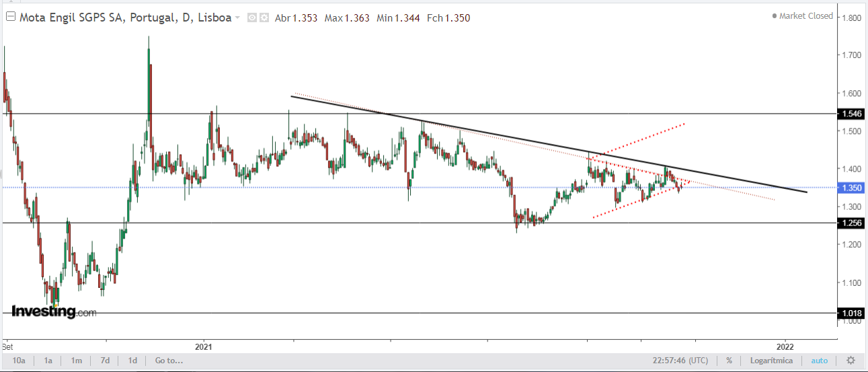Viewport: 868px width, 372px height.
Task: Select the 1m time range
Action: tap(77, 361)
